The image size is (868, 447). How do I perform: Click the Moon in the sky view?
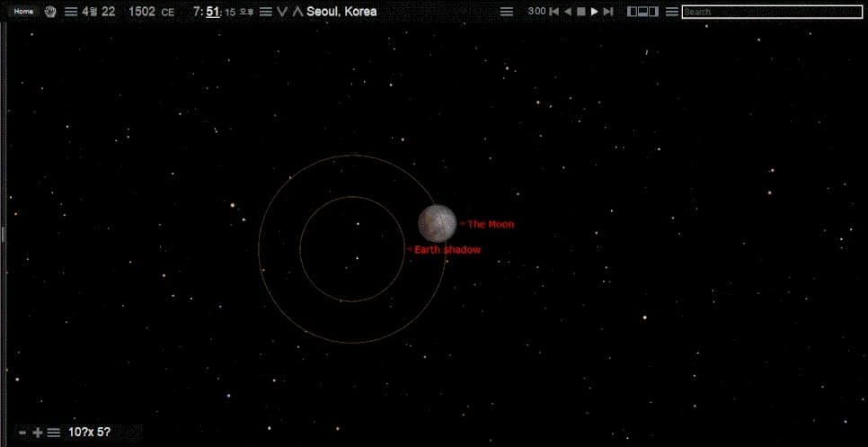click(438, 224)
